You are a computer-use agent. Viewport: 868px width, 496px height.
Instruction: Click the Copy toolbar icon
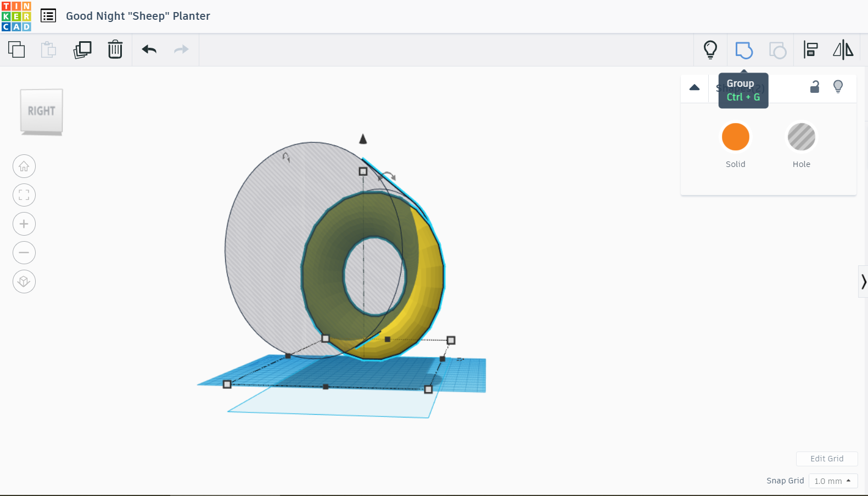(16, 49)
